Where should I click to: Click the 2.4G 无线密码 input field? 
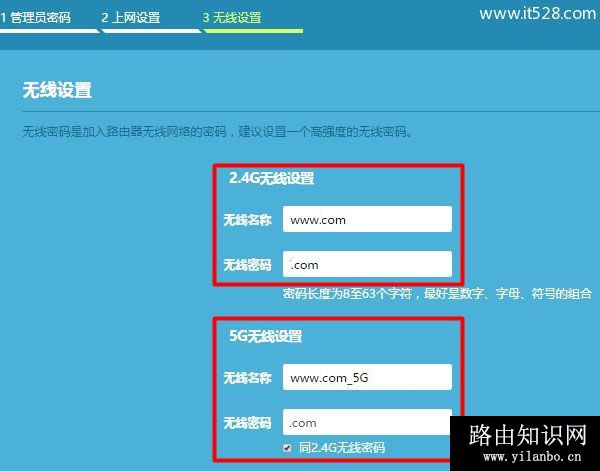click(367, 264)
